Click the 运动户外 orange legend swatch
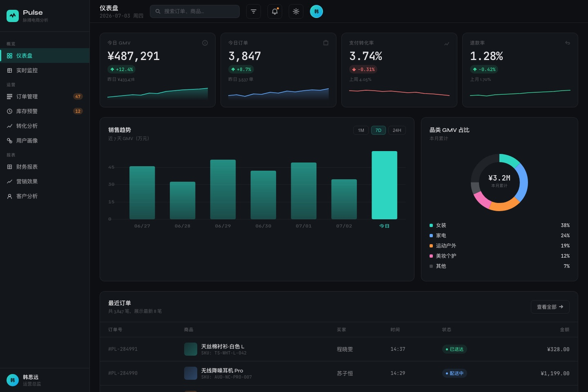The image size is (588, 392). point(431,246)
